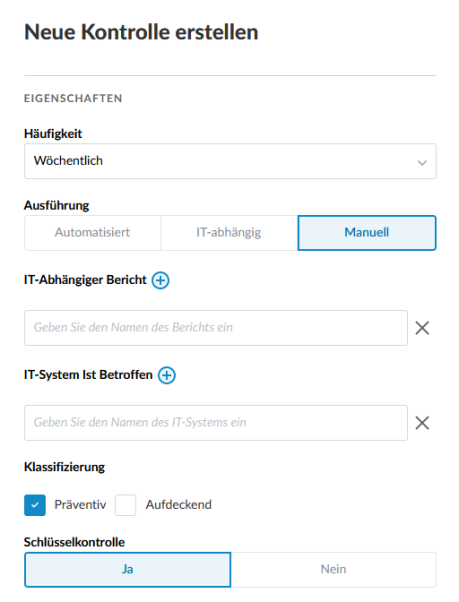The image size is (459, 602).
Task: Uncheck the Präventiv checkbox
Action: [x=35, y=505]
